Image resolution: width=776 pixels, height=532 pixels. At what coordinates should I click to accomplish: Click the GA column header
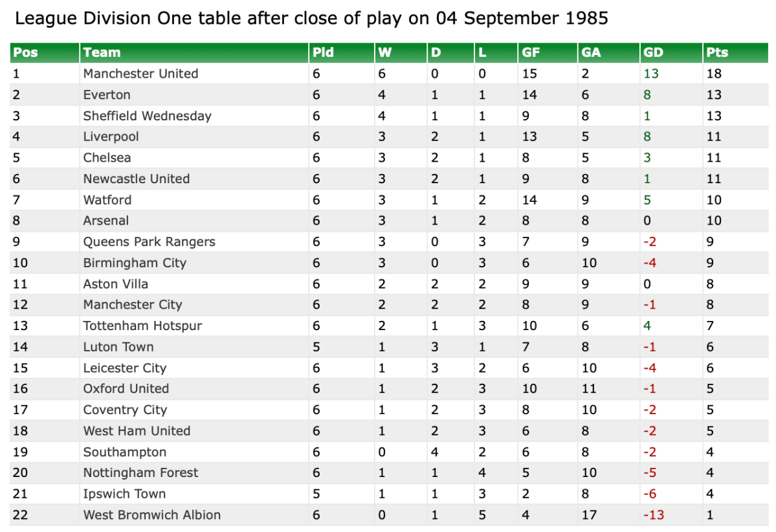[x=591, y=53]
